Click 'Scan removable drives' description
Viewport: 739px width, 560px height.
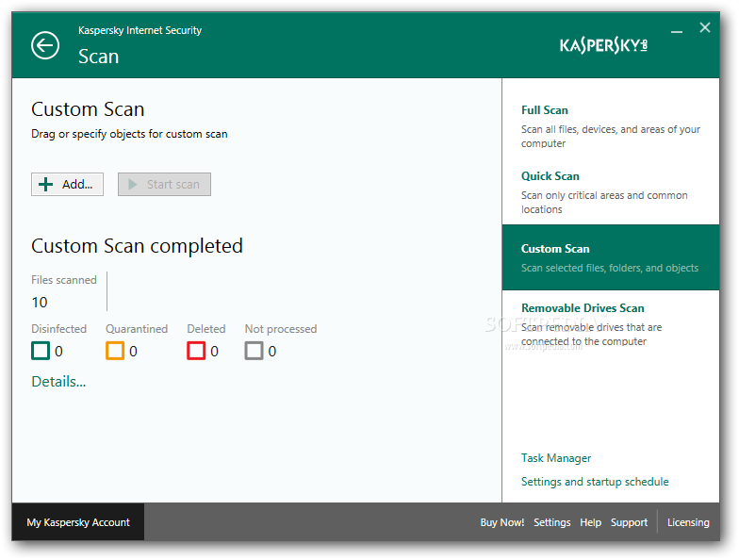pyautogui.click(x=592, y=334)
